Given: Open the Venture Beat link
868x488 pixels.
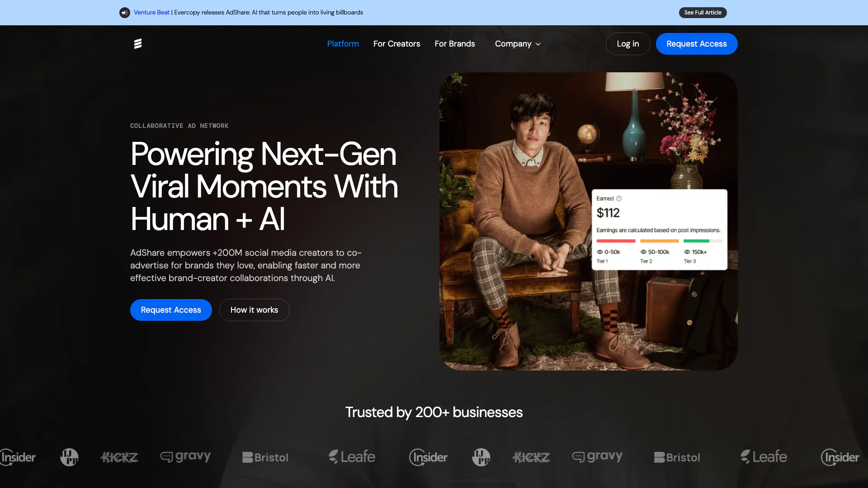Looking at the screenshot, I should tap(151, 13).
